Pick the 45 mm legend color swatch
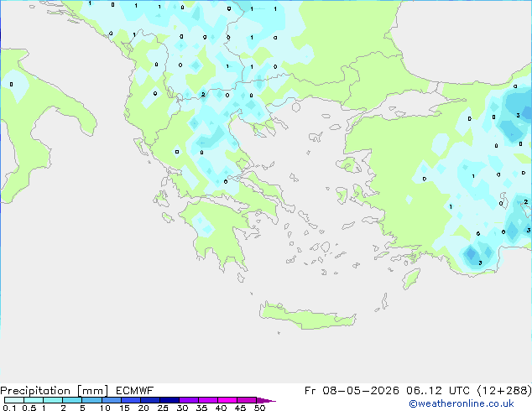Image resolution: width=532 pixels, height=411 pixels. pyautogui.click(x=247, y=400)
